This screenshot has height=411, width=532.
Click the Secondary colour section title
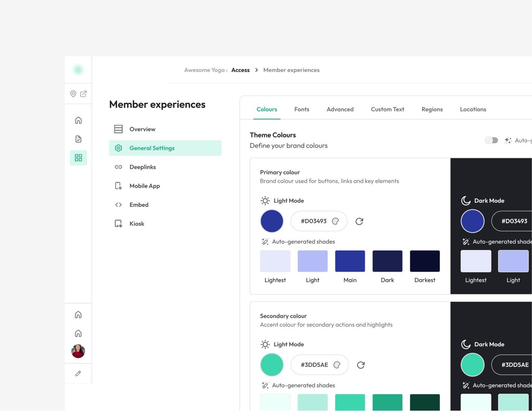click(283, 316)
